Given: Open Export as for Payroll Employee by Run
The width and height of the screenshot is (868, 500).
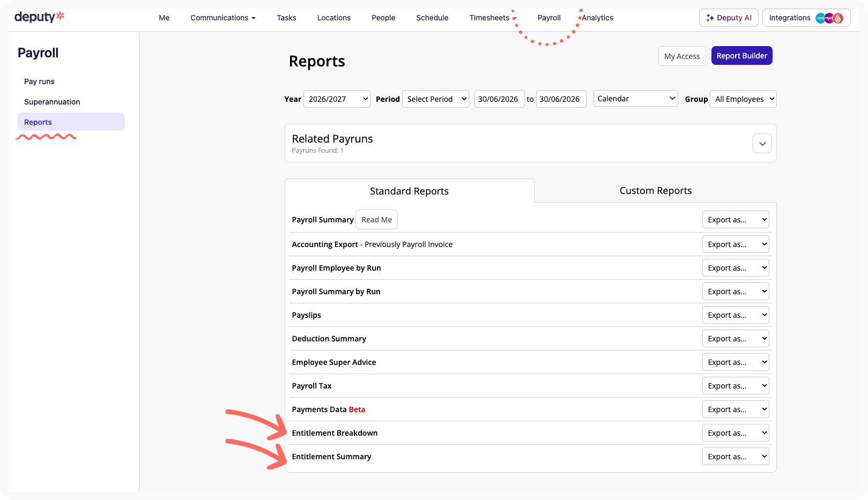Looking at the screenshot, I should [x=736, y=268].
